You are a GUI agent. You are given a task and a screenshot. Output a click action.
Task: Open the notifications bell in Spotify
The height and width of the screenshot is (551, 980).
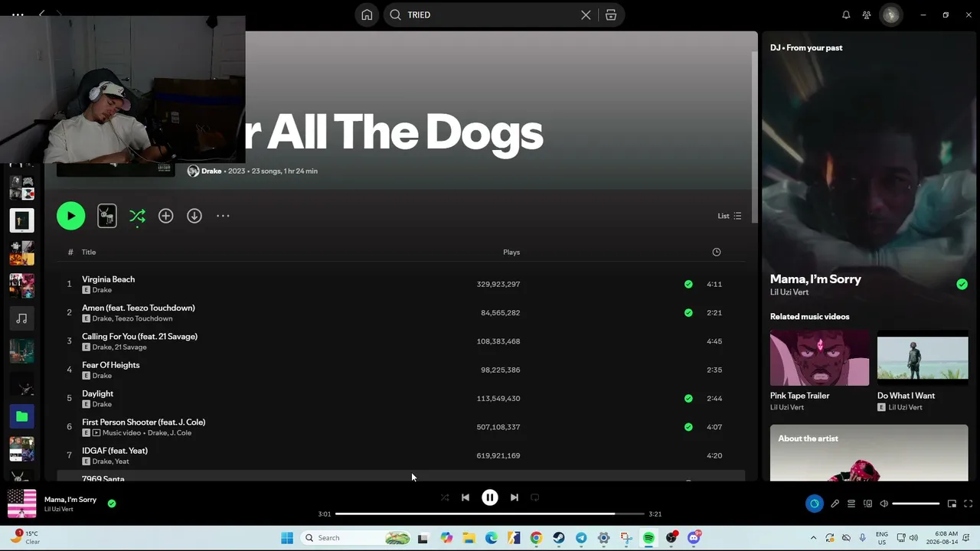[x=846, y=15]
